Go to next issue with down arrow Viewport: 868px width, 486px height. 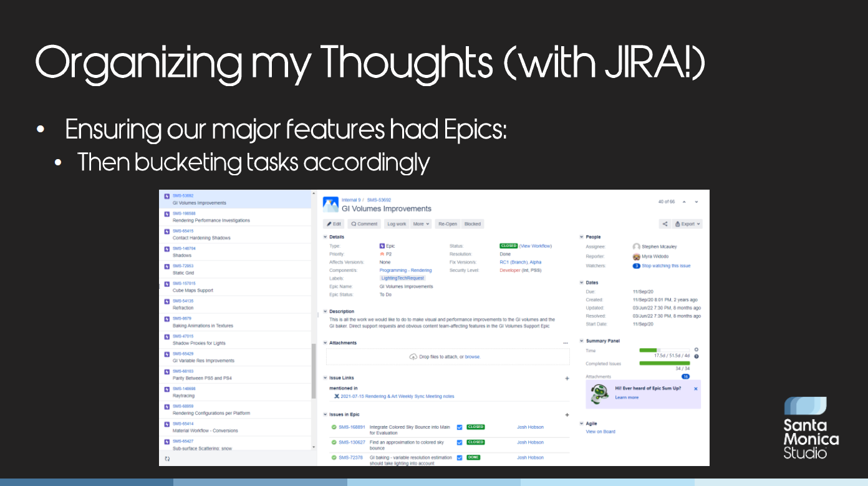point(697,202)
